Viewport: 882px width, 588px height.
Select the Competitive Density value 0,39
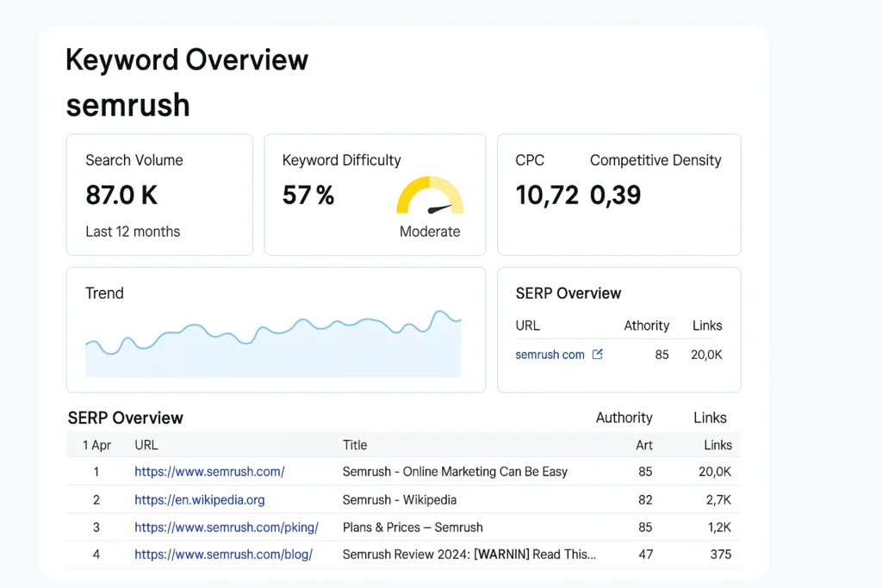coord(615,195)
